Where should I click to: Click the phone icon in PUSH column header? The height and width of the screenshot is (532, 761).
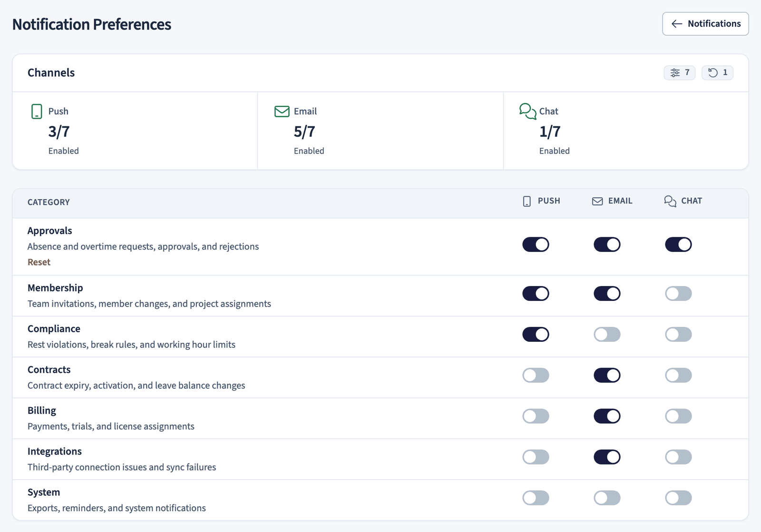tap(527, 201)
